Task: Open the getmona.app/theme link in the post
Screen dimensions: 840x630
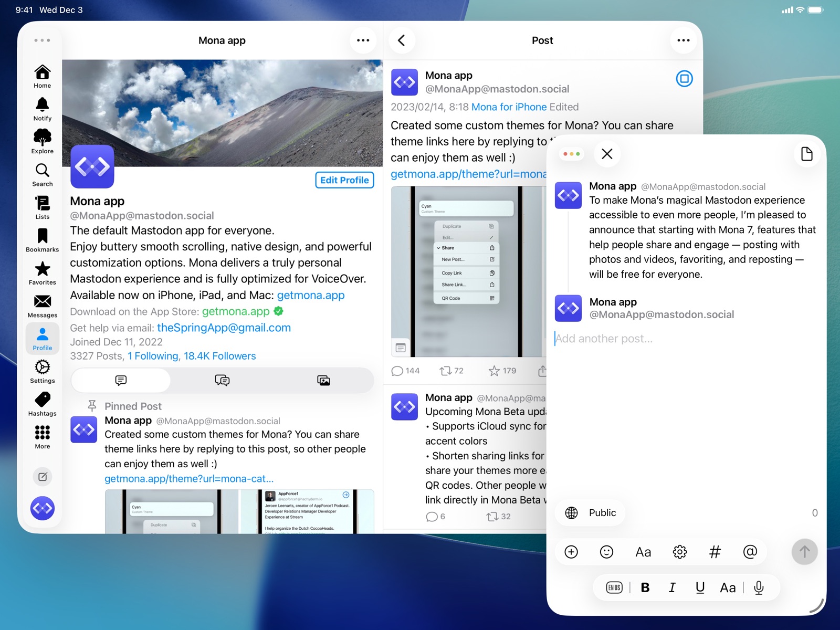Action: pyautogui.click(x=468, y=174)
